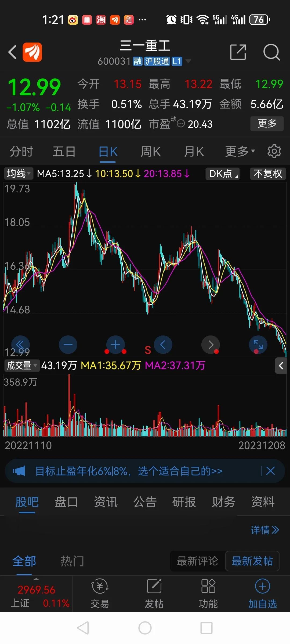Open the 不复权 adjustment selector
Viewport: 290px width, 644px height.
pyautogui.click(x=268, y=174)
